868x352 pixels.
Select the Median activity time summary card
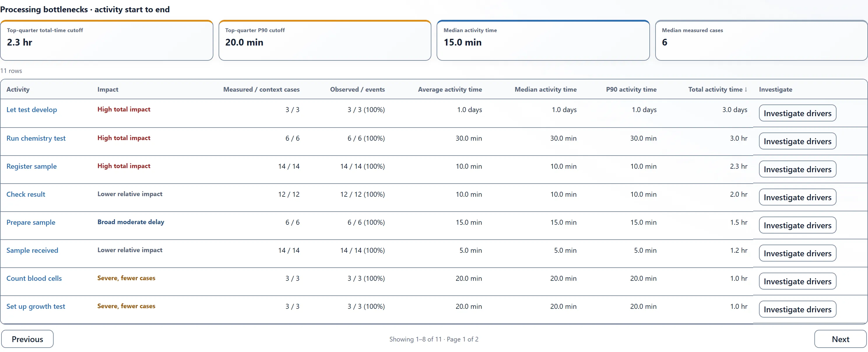pos(543,41)
